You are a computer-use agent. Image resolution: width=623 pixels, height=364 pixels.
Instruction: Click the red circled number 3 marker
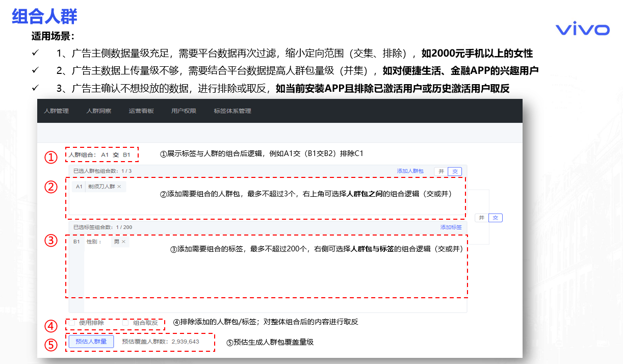tap(50, 241)
